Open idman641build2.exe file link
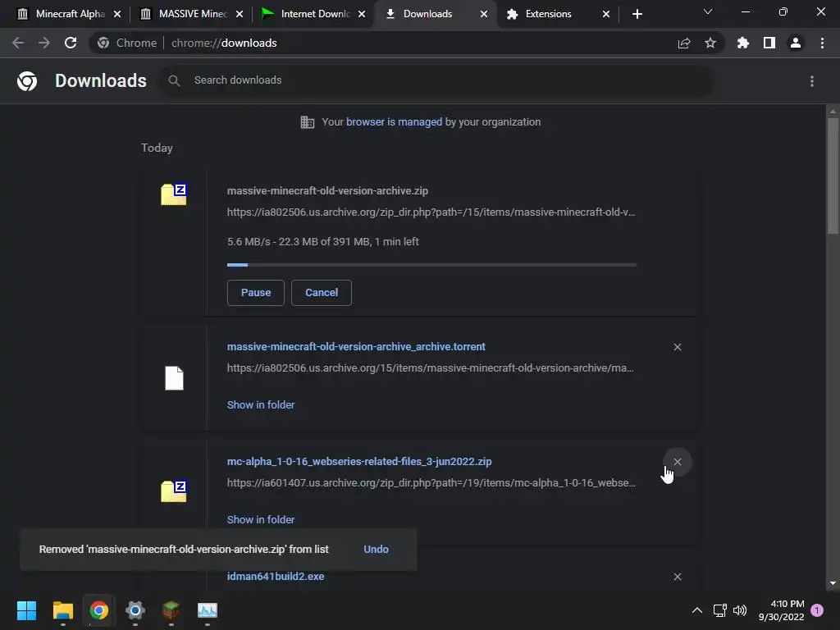The height and width of the screenshot is (630, 840). click(276, 577)
